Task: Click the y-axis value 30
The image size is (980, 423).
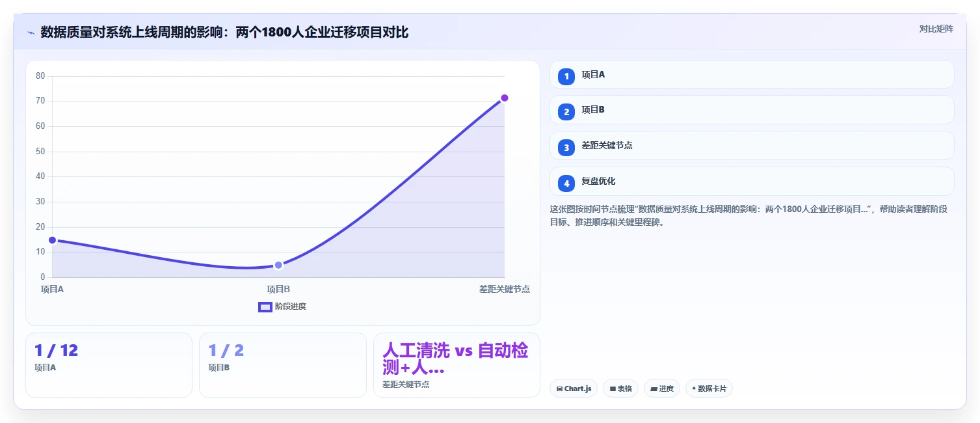Action: coord(40,202)
